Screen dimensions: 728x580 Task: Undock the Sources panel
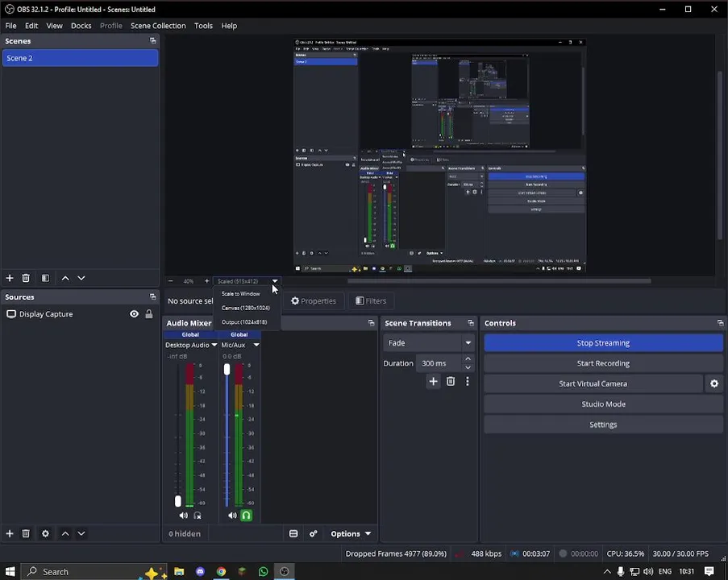152,297
